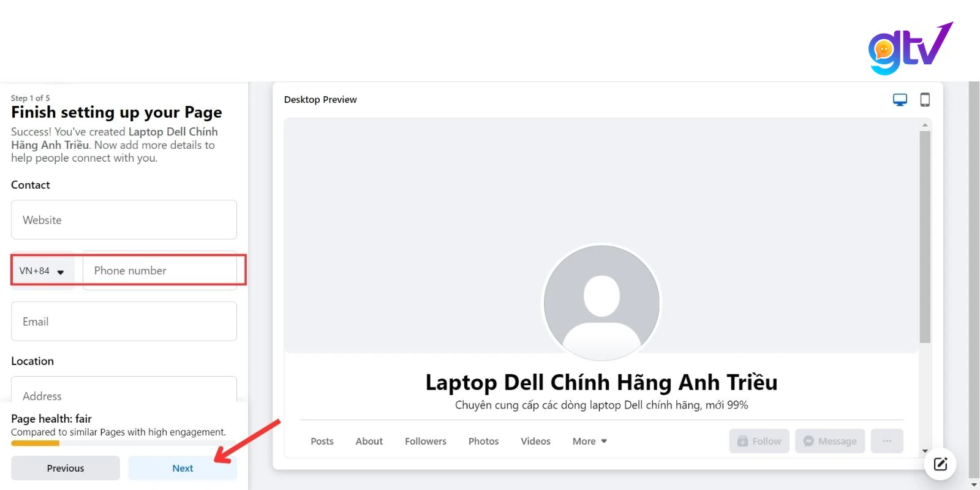Select the Followers tab
The image size is (980, 490).
[x=426, y=441]
